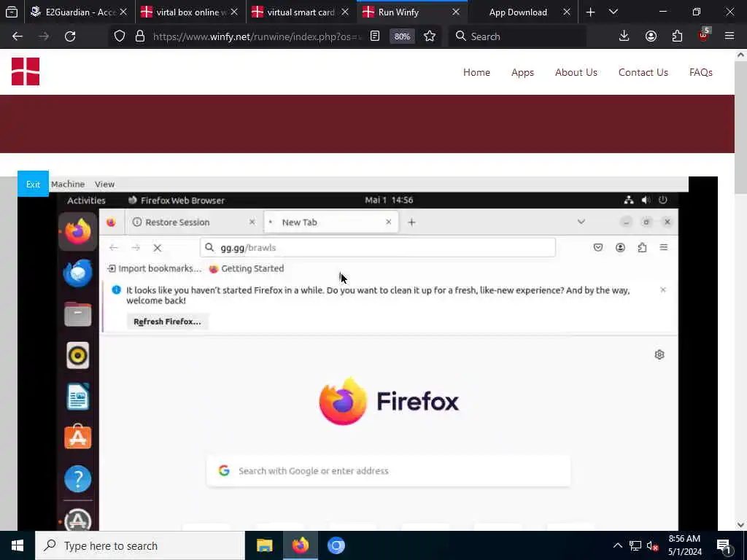The image size is (747, 560).
Task: Click the Winfy red cross logo
Action: [26, 71]
